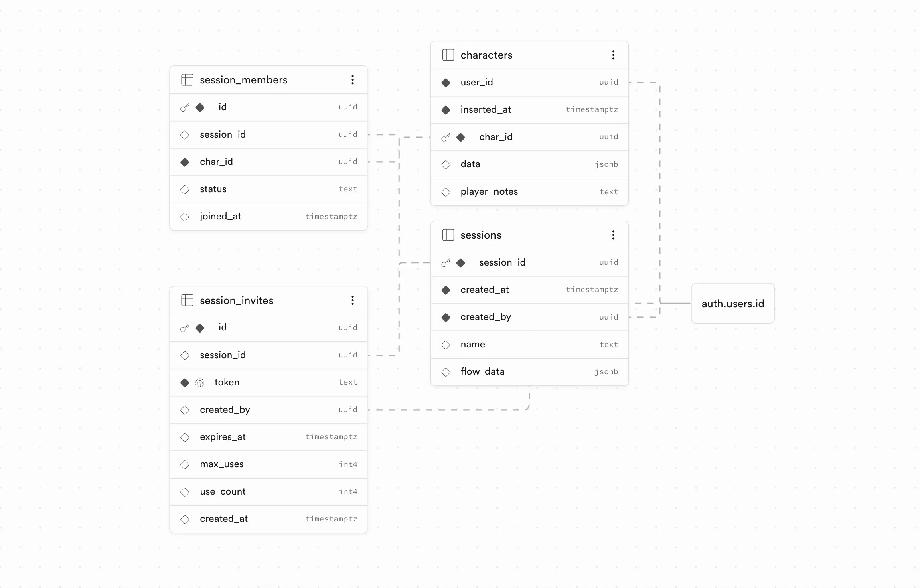
Task: Click the table icon beside characters header
Action: point(448,55)
